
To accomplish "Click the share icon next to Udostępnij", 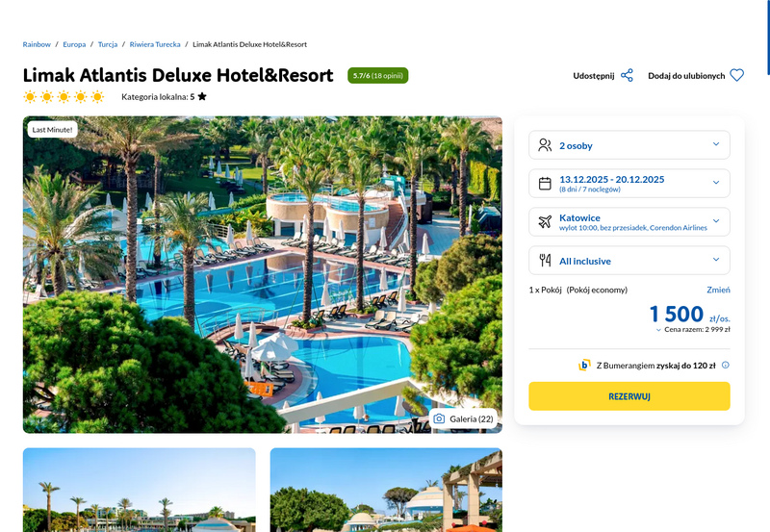I will [627, 76].
